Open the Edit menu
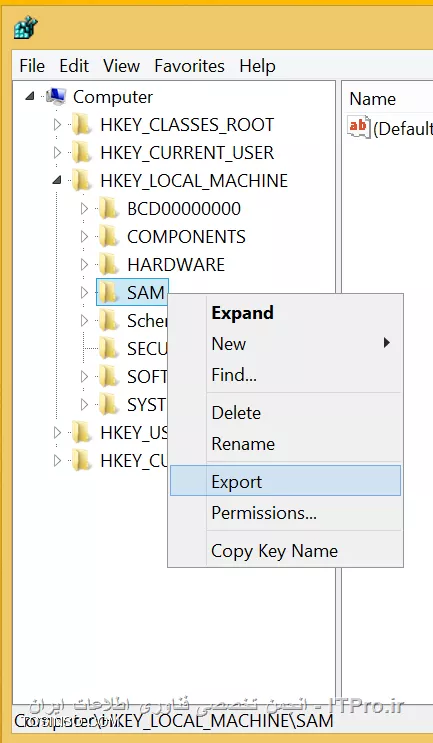Viewport: 433px width, 743px height. (74, 66)
